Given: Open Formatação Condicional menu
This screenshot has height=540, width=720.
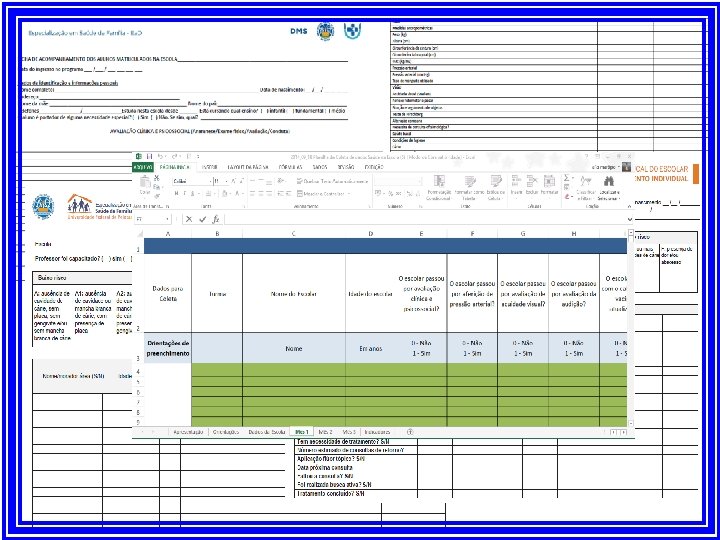Looking at the screenshot, I should click(439, 188).
